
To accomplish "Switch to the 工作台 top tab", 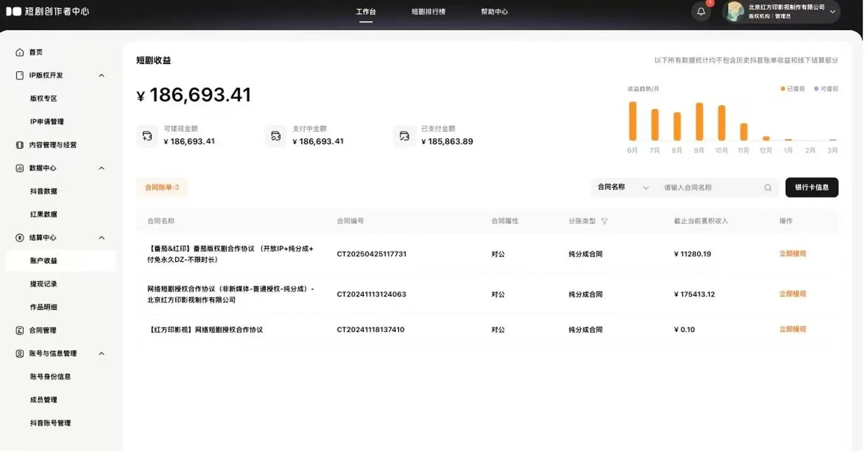I will click(x=366, y=12).
